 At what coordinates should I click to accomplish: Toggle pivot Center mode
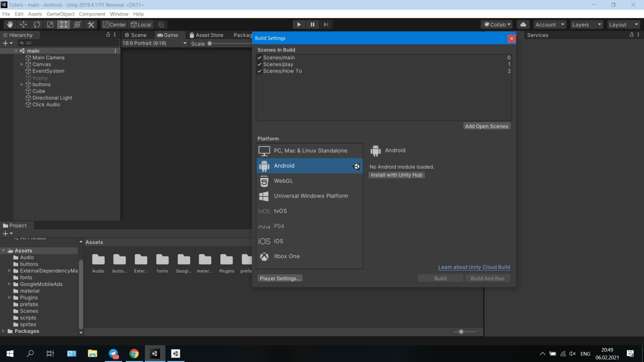pos(115,25)
